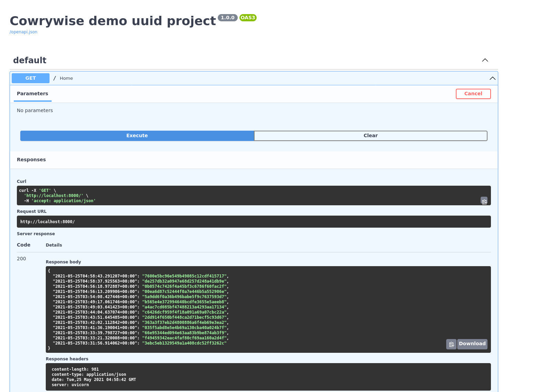Click timestamp 2021-05-25T03:31:56.914062+00:00
The height and width of the screenshot is (392, 536).
95,343
